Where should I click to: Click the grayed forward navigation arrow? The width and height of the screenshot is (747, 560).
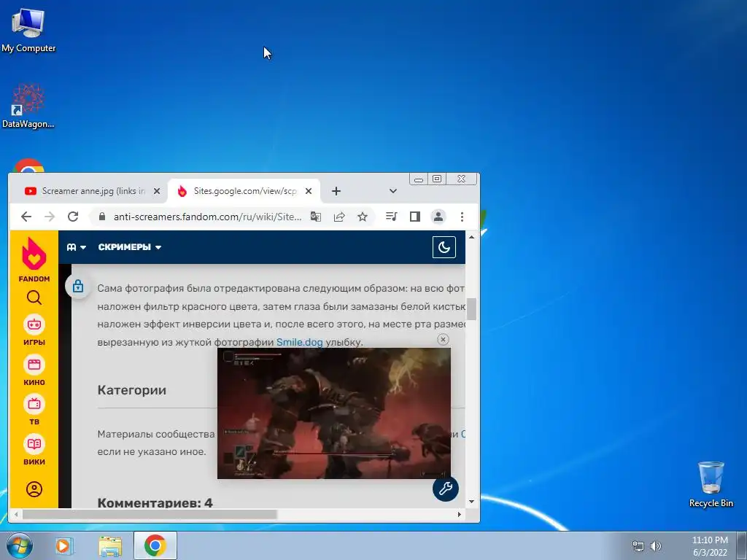(50, 217)
